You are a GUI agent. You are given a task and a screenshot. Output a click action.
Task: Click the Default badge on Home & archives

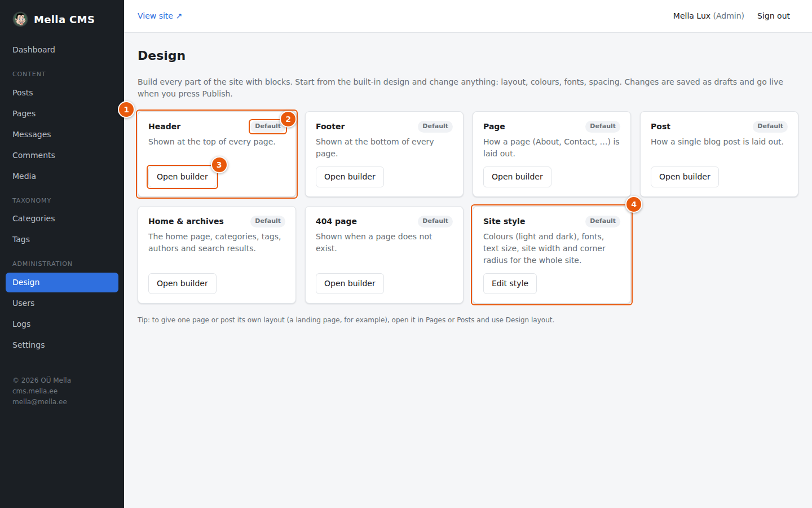point(268,221)
